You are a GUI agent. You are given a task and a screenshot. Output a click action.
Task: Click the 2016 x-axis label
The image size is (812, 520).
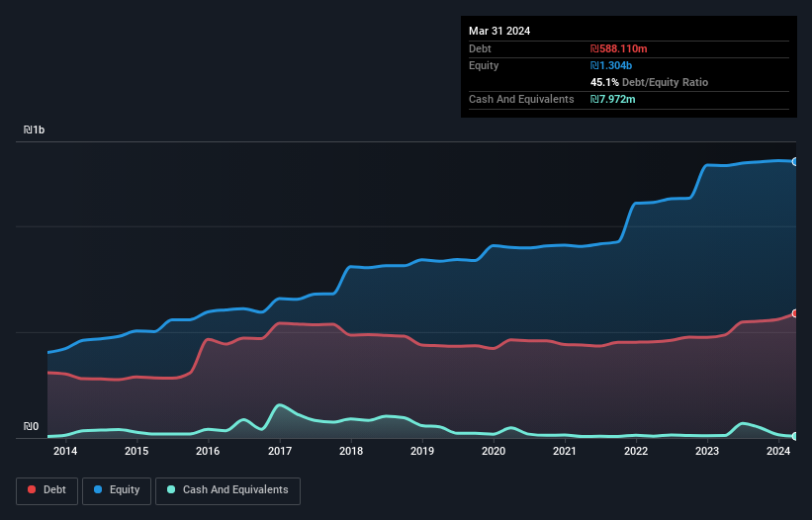coord(208,451)
